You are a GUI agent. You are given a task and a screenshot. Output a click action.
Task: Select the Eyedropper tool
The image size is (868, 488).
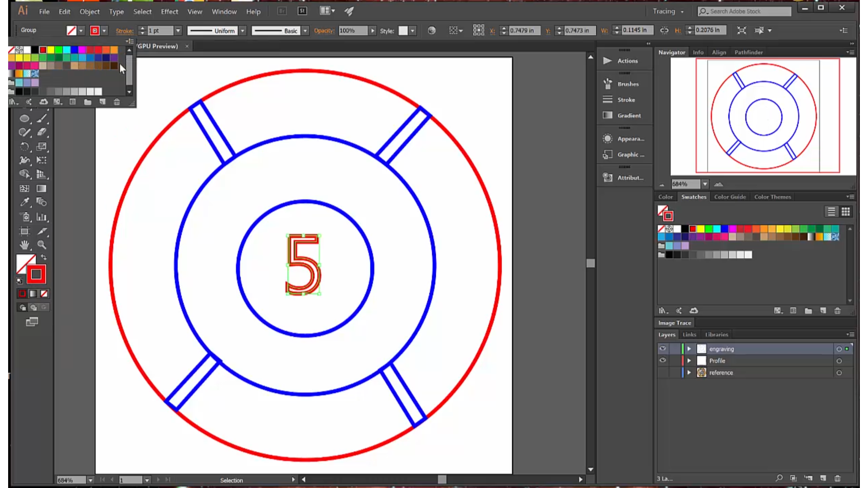click(x=24, y=202)
